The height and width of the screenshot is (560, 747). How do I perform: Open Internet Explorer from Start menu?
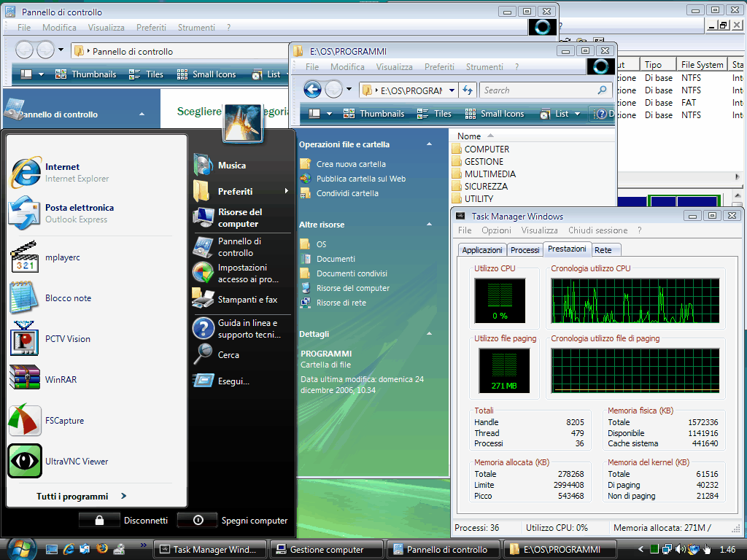pos(61,172)
